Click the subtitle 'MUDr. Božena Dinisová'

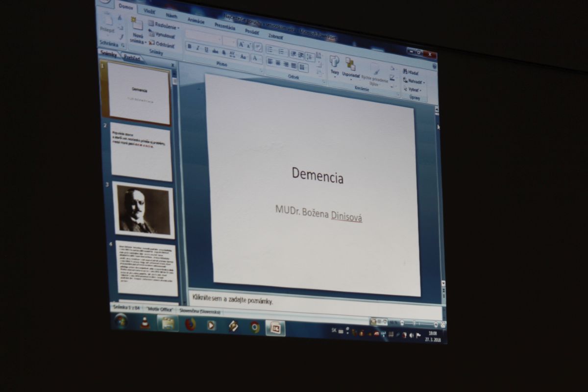point(318,214)
